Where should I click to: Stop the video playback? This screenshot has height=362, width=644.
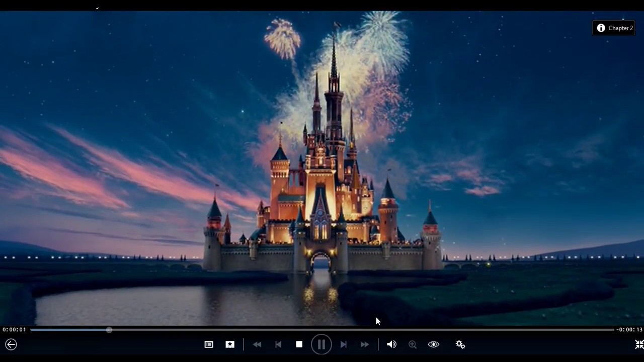299,344
